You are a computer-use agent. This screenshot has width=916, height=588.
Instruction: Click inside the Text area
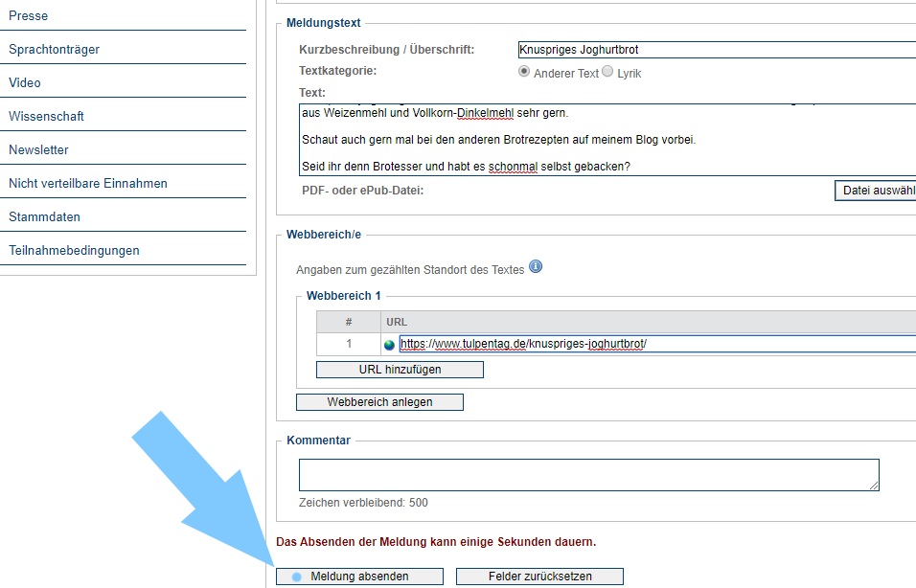point(607,140)
